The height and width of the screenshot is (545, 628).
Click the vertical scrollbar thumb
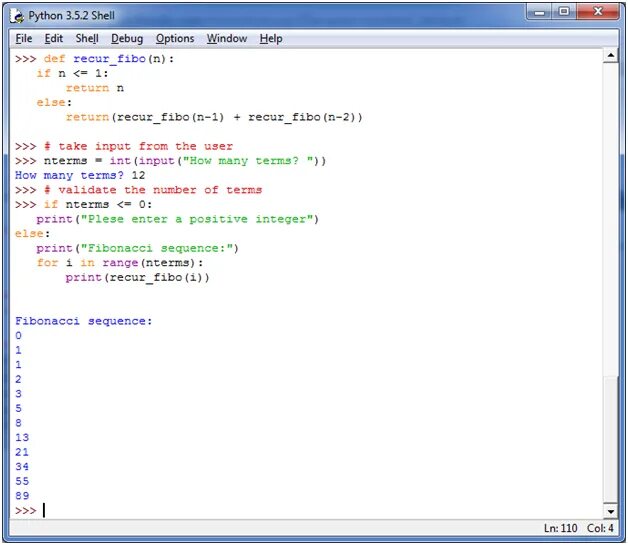[610, 439]
